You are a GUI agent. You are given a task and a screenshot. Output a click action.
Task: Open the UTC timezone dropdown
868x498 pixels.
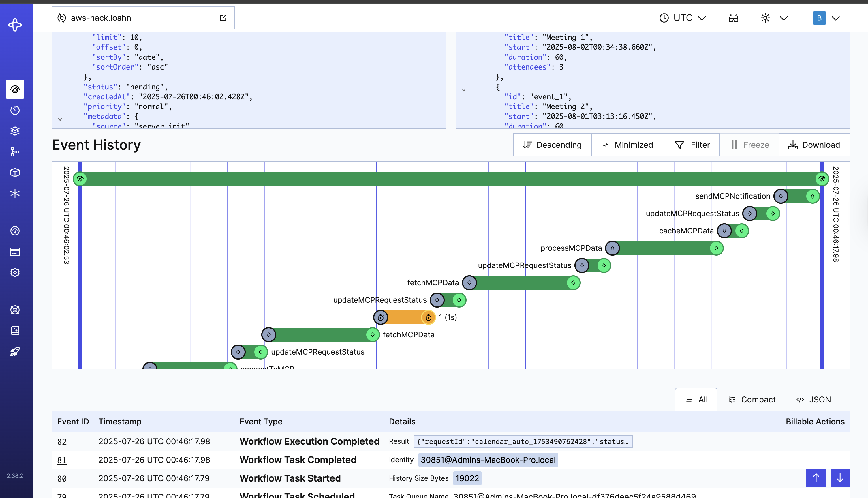(x=683, y=18)
